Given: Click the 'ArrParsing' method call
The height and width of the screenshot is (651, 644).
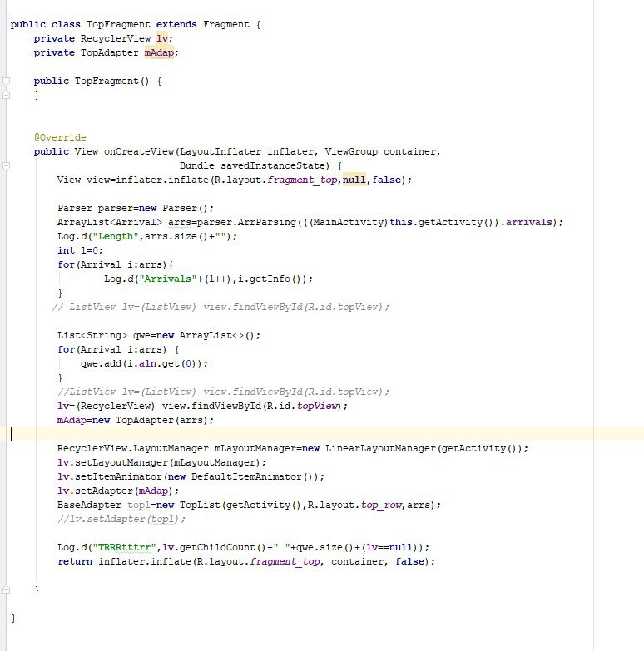Looking at the screenshot, I should point(267,222).
